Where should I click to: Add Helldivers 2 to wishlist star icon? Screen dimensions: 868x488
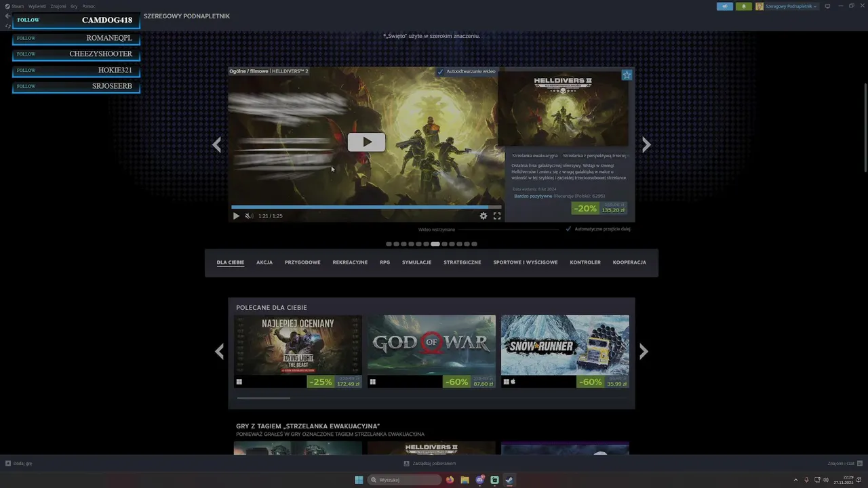pyautogui.click(x=627, y=75)
